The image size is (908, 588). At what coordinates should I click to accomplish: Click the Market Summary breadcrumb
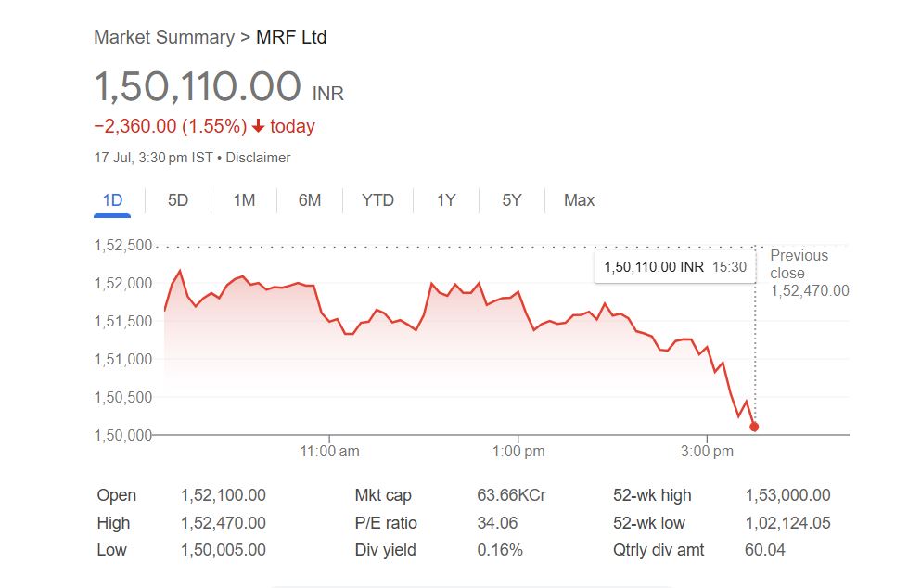(163, 38)
